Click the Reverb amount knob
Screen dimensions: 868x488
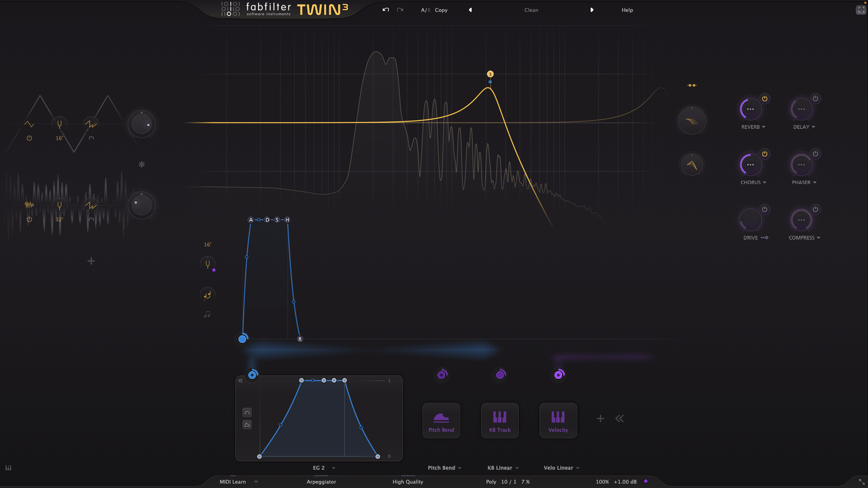tap(750, 109)
